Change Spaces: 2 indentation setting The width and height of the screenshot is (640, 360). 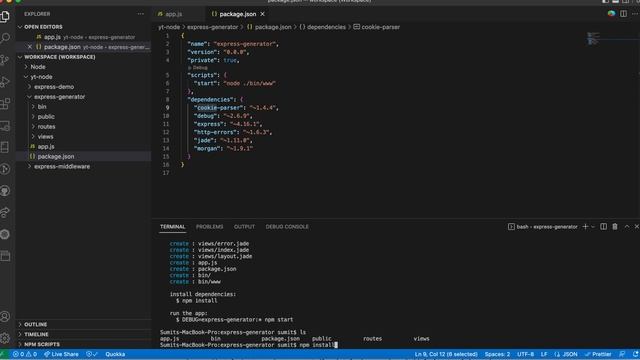point(497,354)
